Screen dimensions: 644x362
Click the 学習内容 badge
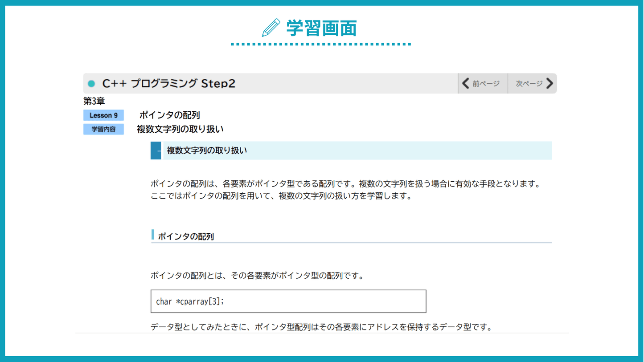(x=103, y=130)
